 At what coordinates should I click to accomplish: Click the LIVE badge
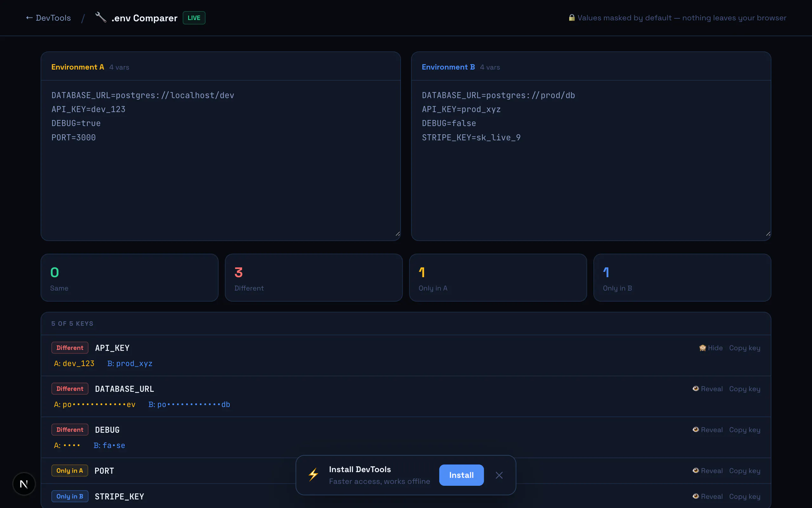(194, 18)
